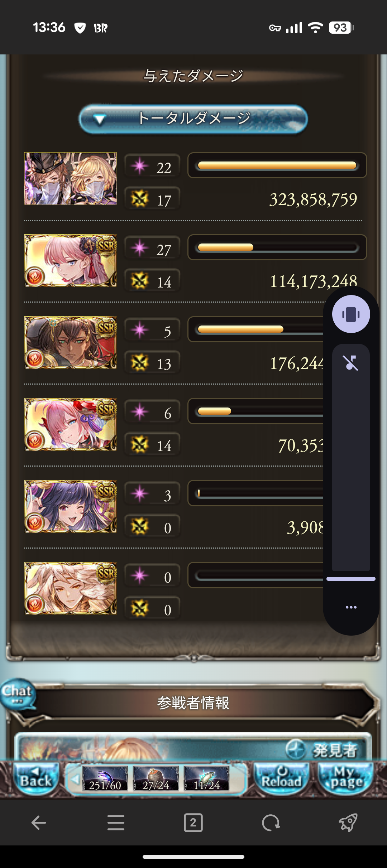This screenshot has width=387, height=868.
Task: Open the browser tabs counter
Action: (x=193, y=823)
